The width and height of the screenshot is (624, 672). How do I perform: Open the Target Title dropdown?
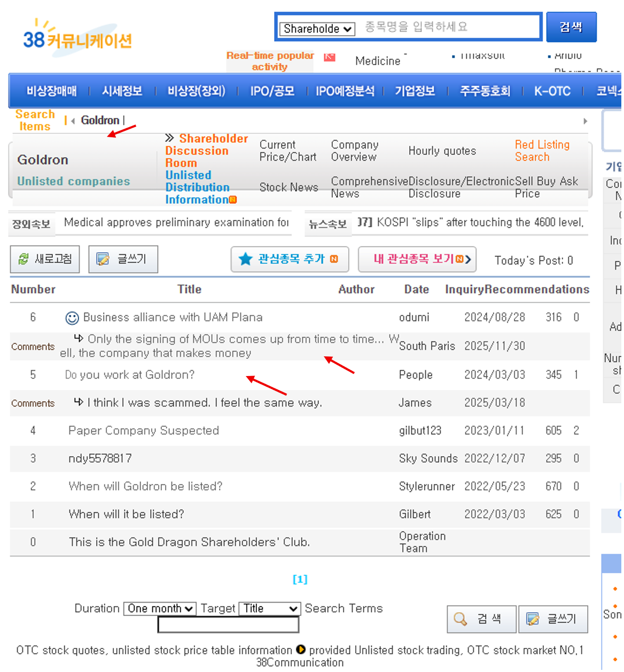coord(269,608)
